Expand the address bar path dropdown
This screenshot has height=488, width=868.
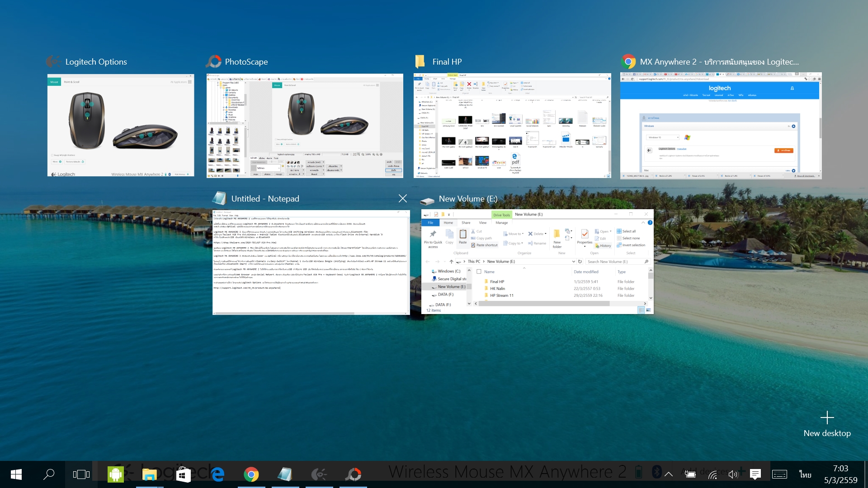574,262
